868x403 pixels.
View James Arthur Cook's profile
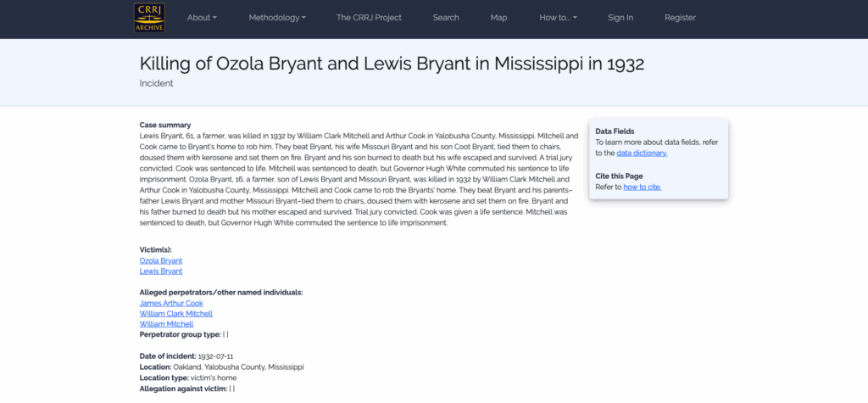coord(171,303)
